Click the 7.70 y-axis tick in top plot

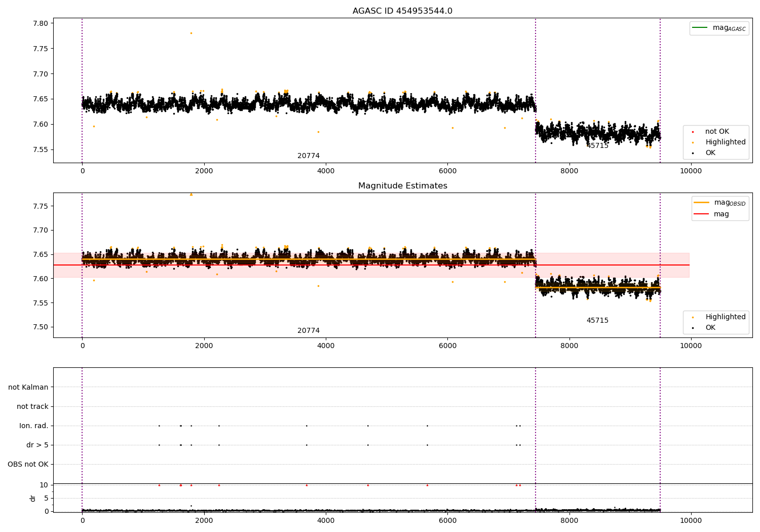(x=41, y=74)
